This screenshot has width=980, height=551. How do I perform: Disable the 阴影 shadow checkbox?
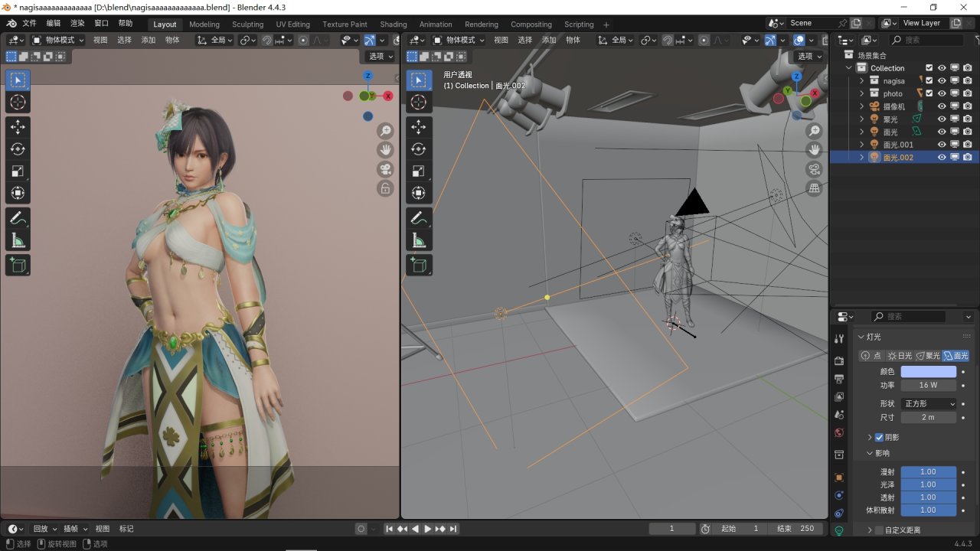(879, 437)
